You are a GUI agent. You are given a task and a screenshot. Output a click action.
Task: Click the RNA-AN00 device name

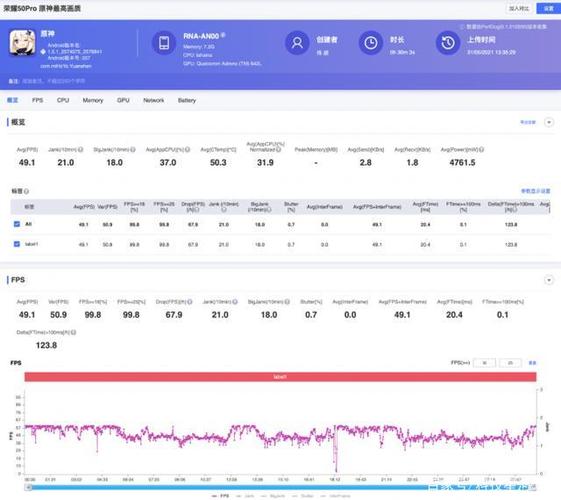(x=201, y=36)
